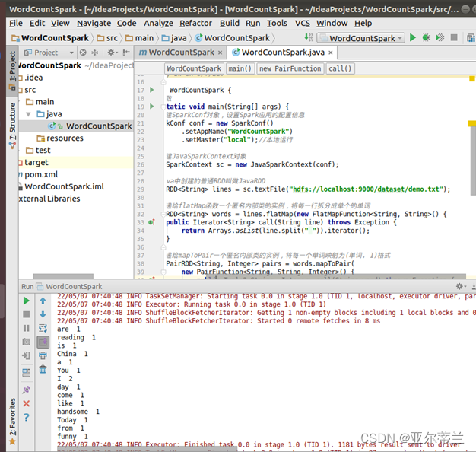Toggle the 1: Project tool window button
This screenshot has width=476, height=452.
(12, 71)
